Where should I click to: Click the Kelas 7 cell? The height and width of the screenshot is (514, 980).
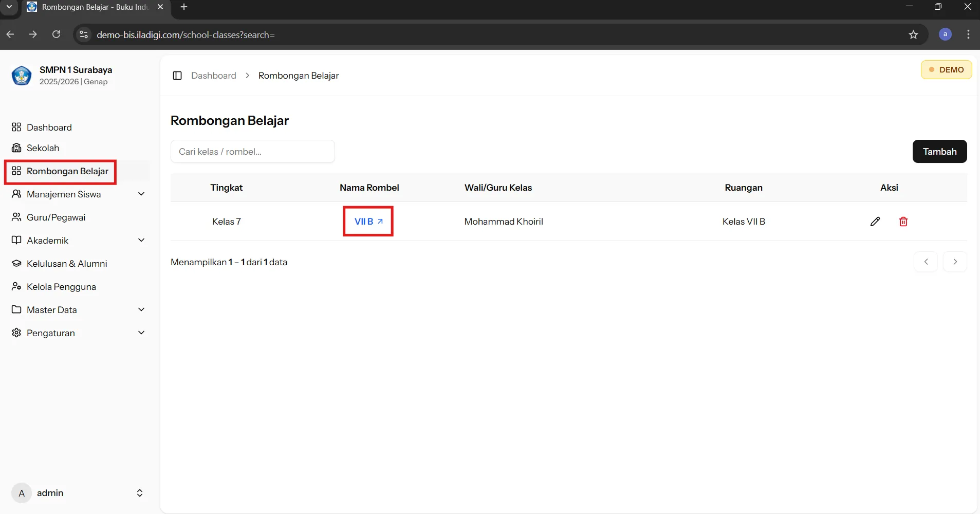(226, 222)
